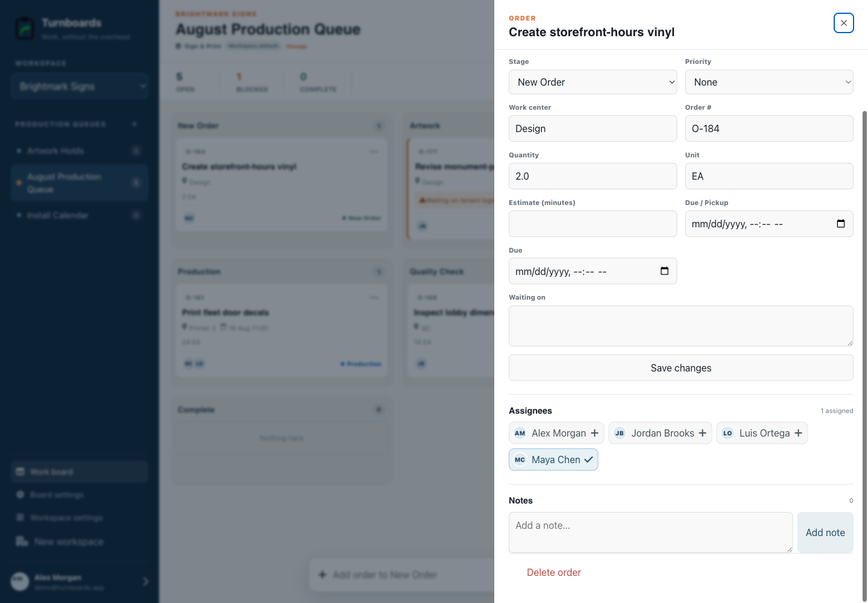Screen dimensions: 868x603
Task: Open Workspace settings in sidebar
Action: 79,517
